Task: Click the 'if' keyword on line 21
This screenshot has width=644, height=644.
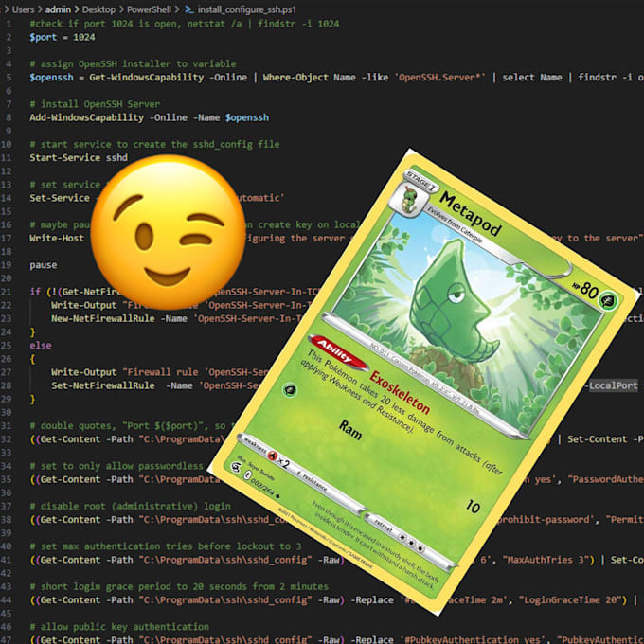Action: click(35, 292)
